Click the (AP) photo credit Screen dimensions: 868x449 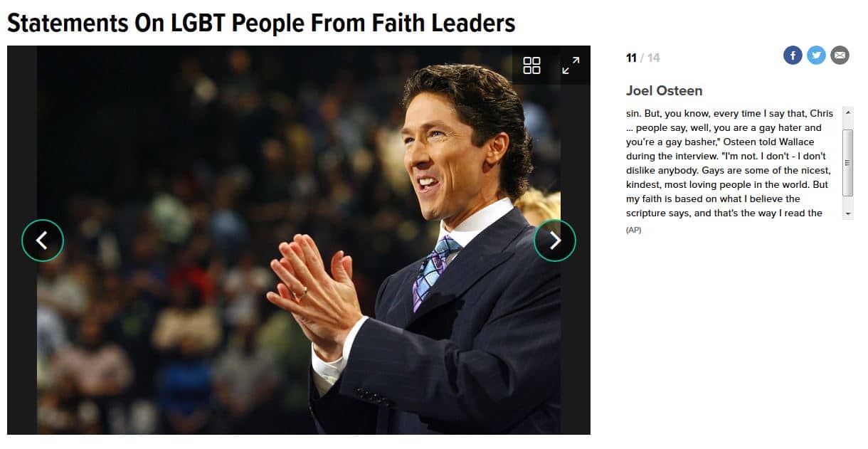[x=633, y=230]
